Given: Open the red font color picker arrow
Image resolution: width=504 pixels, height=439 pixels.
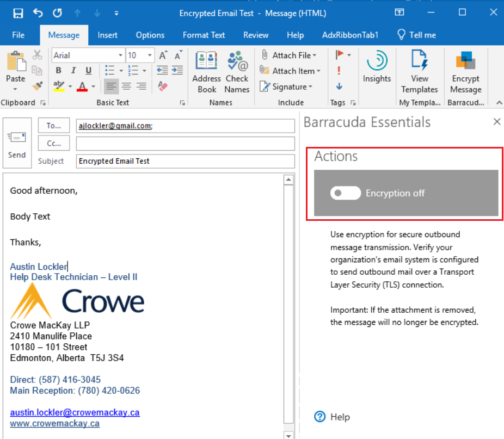Looking at the screenshot, I should click(x=94, y=86).
